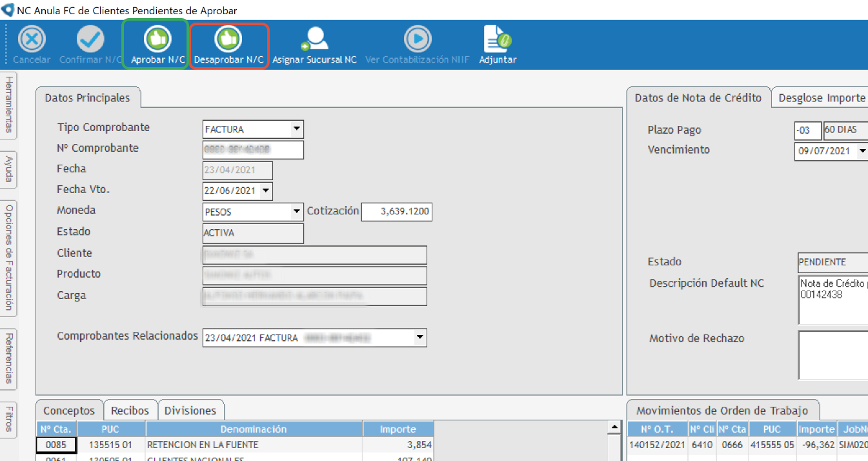Open the Referencias side panel

[9, 358]
